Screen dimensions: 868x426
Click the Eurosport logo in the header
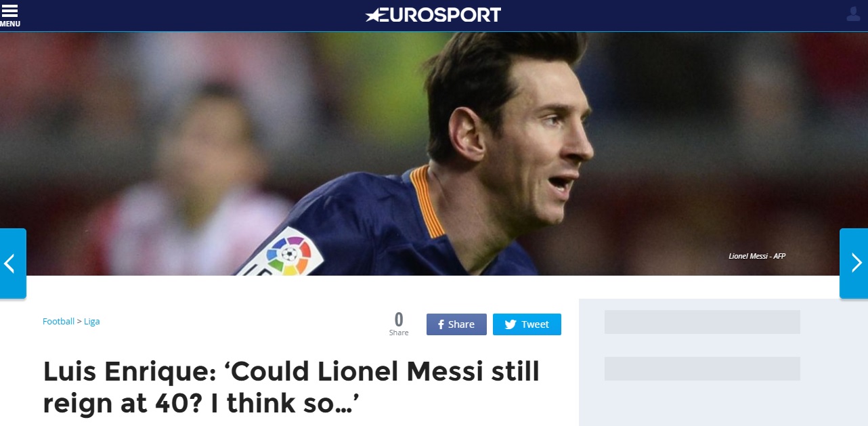433,14
